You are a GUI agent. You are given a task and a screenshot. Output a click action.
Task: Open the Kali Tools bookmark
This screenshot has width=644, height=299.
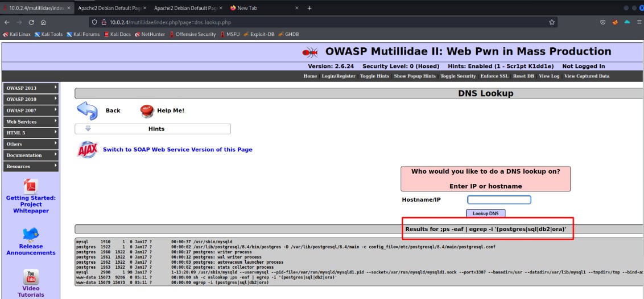coord(48,34)
